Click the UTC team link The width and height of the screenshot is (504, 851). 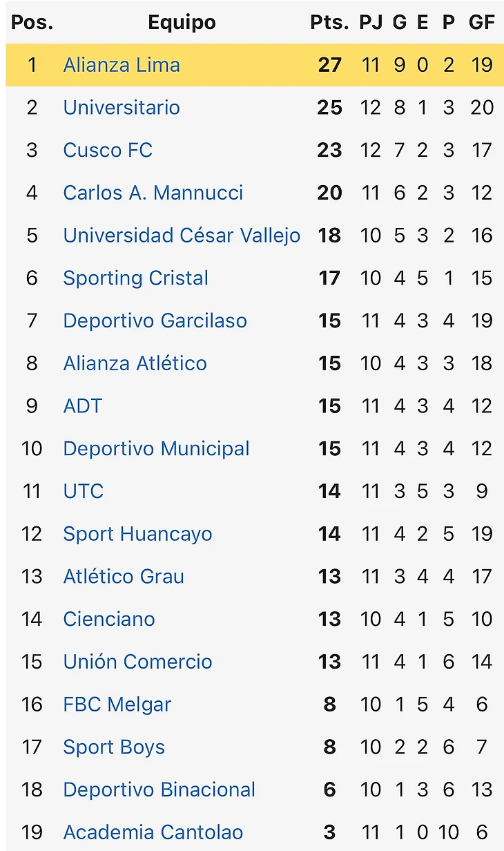point(83,491)
